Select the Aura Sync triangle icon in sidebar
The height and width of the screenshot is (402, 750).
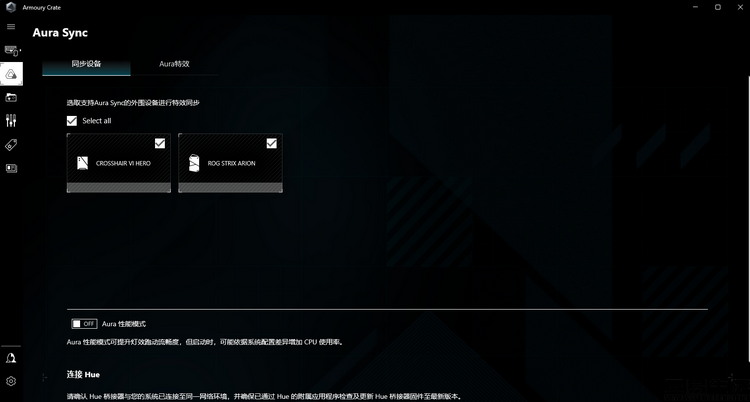pyautogui.click(x=11, y=74)
